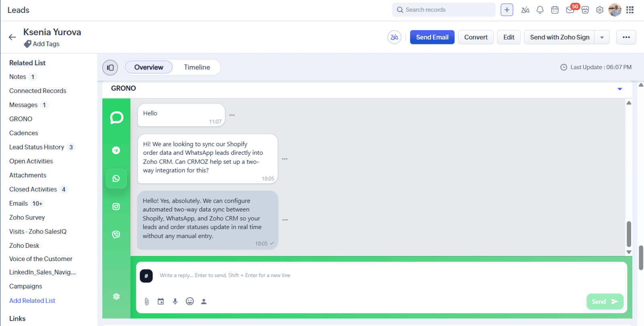Open Zoho Survey related list

(x=27, y=218)
